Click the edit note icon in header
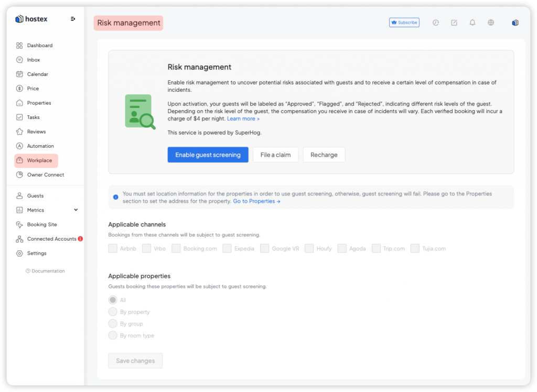This screenshot has height=392, width=537. pos(454,23)
